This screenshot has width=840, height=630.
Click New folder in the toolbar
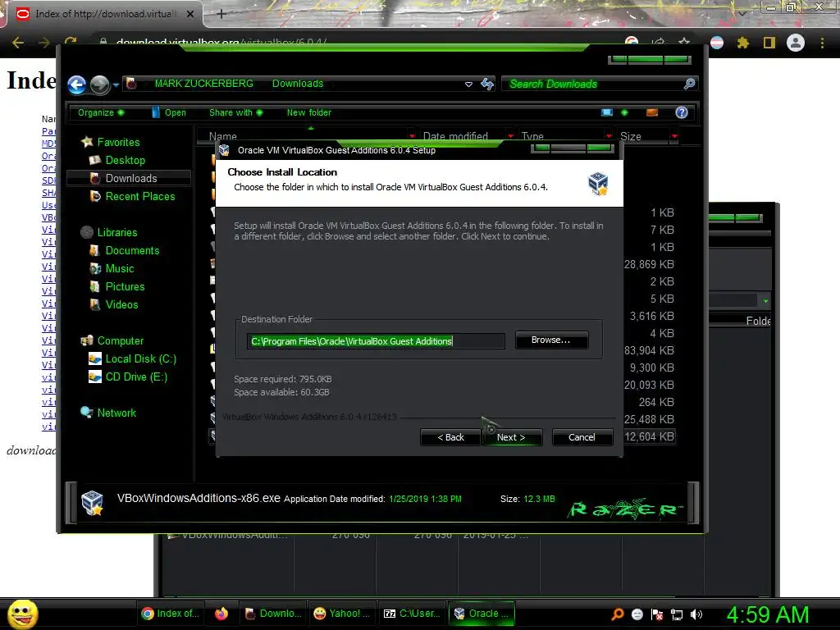pyautogui.click(x=309, y=112)
